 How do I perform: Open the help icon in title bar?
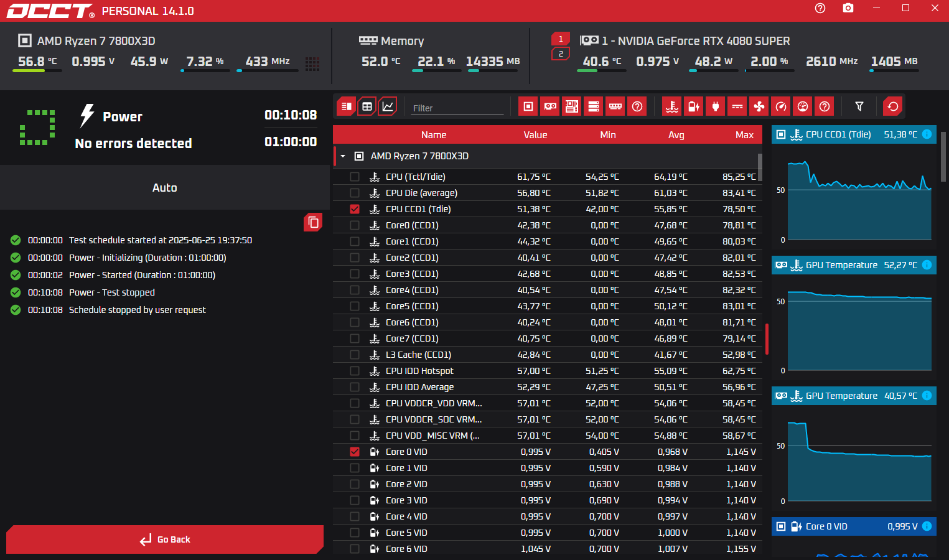coord(820,8)
